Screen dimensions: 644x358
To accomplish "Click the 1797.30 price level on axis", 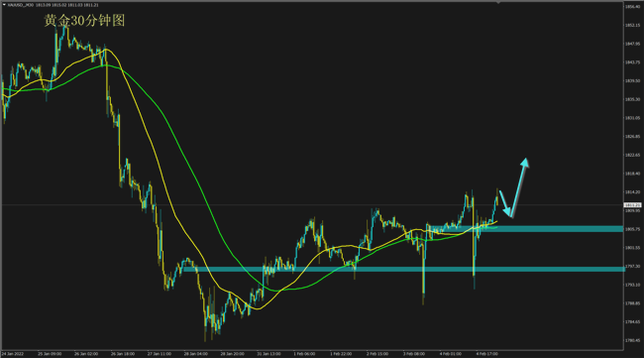I will (x=632, y=267).
